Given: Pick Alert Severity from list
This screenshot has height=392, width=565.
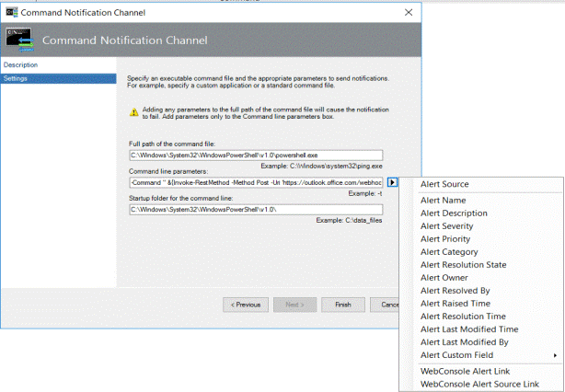Looking at the screenshot, I should click(x=447, y=226).
